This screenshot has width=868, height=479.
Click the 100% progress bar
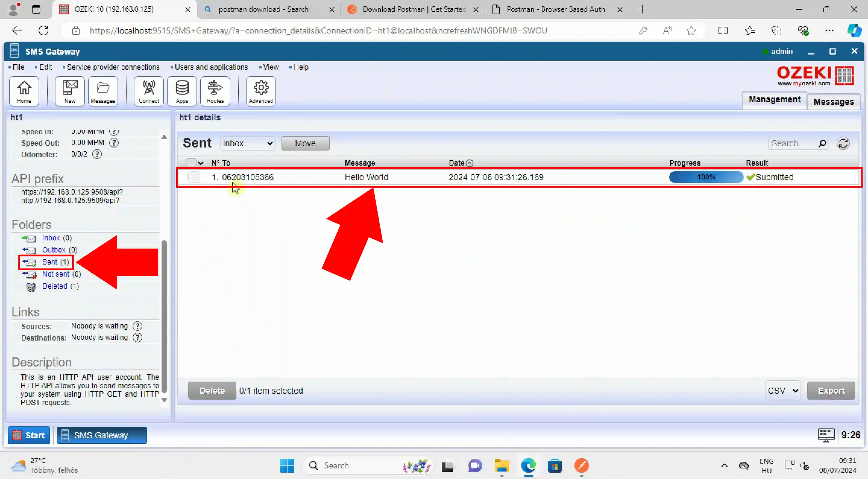[x=706, y=177]
